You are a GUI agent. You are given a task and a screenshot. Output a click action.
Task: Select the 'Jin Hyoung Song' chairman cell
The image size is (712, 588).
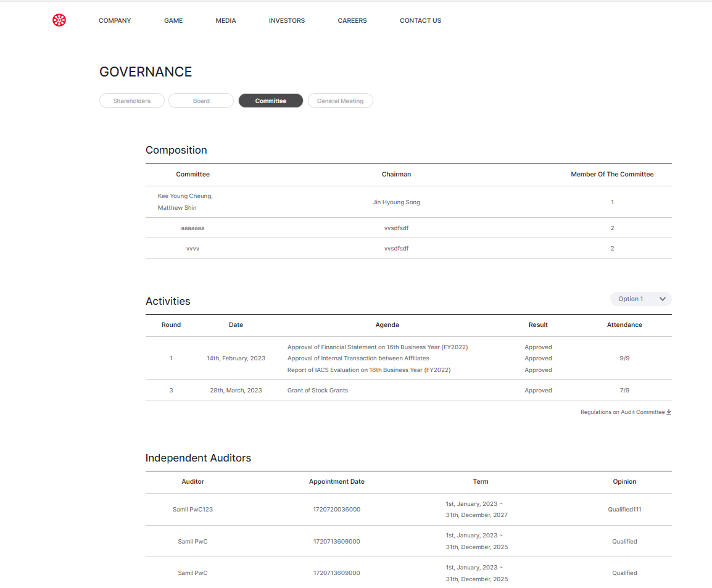pyautogui.click(x=397, y=202)
